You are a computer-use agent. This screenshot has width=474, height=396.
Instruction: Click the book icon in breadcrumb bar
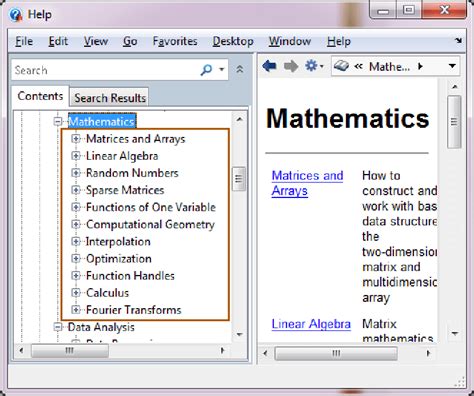coord(341,66)
